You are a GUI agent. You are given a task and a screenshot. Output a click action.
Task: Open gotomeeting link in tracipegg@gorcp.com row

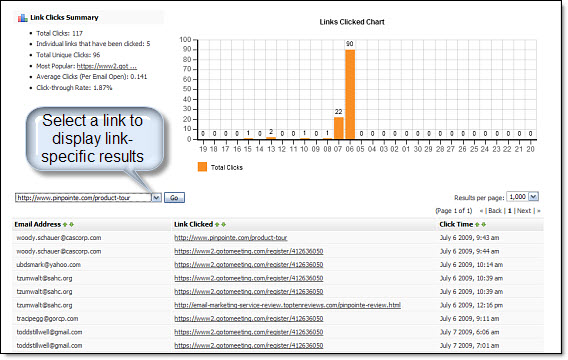tap(248, 319)
